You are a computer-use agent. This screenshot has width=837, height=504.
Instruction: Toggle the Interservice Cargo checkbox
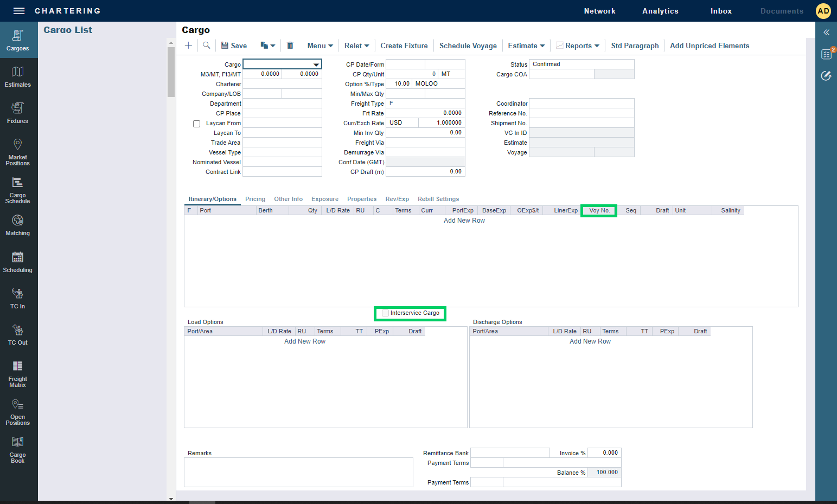click(385, 313)
